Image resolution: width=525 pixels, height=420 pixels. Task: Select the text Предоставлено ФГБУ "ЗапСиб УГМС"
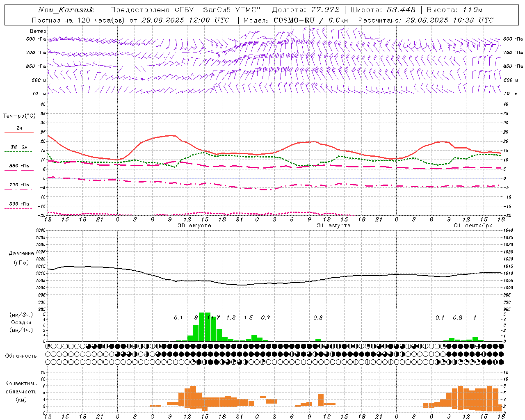pos(185,10)
